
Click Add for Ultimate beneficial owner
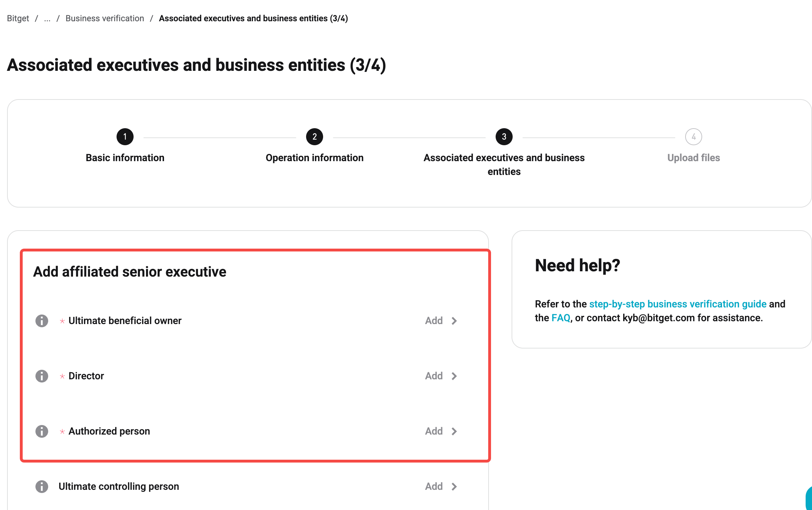click(x=434, y=321)
